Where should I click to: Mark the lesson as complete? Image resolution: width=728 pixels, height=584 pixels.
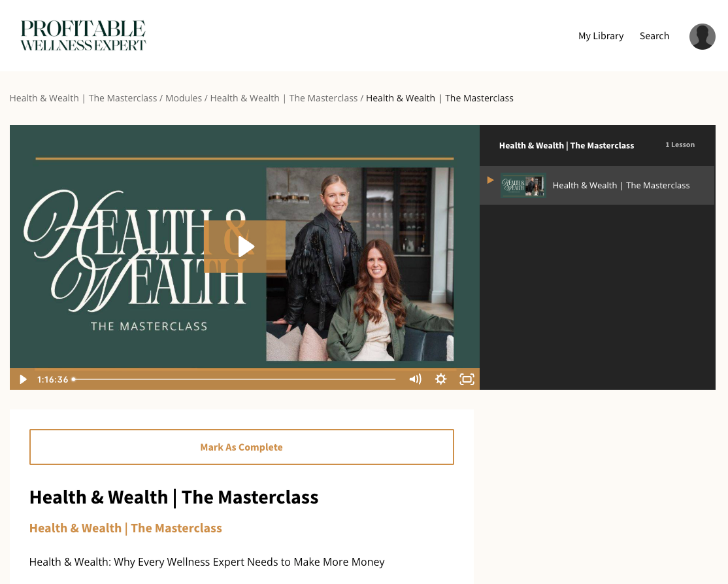coord(241,447)
